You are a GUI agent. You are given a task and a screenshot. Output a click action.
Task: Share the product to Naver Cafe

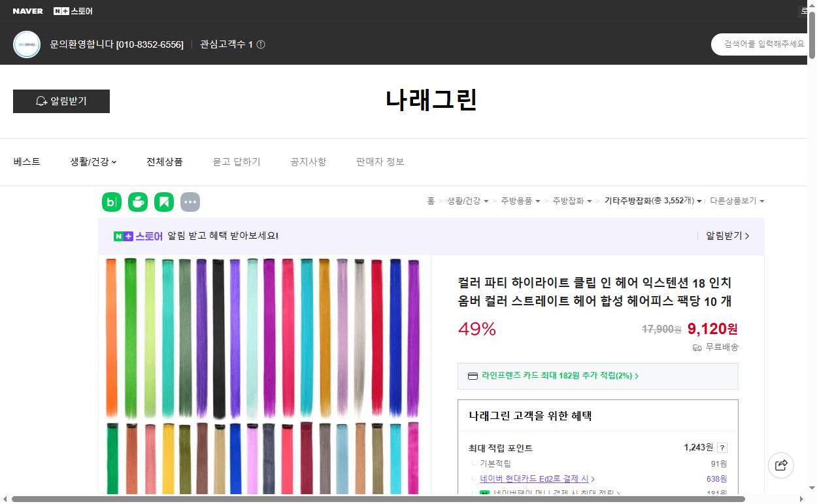tap(138, 201)
